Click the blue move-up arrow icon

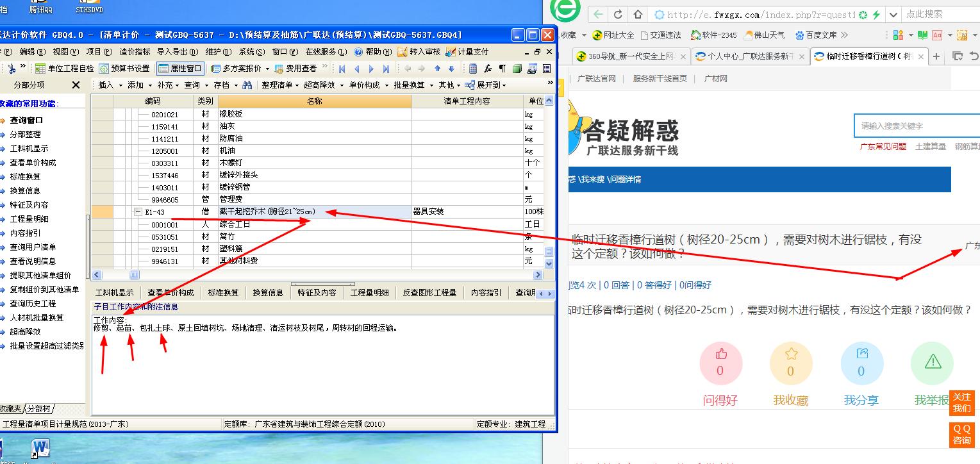pyautogui.click(x=438, y=69)
